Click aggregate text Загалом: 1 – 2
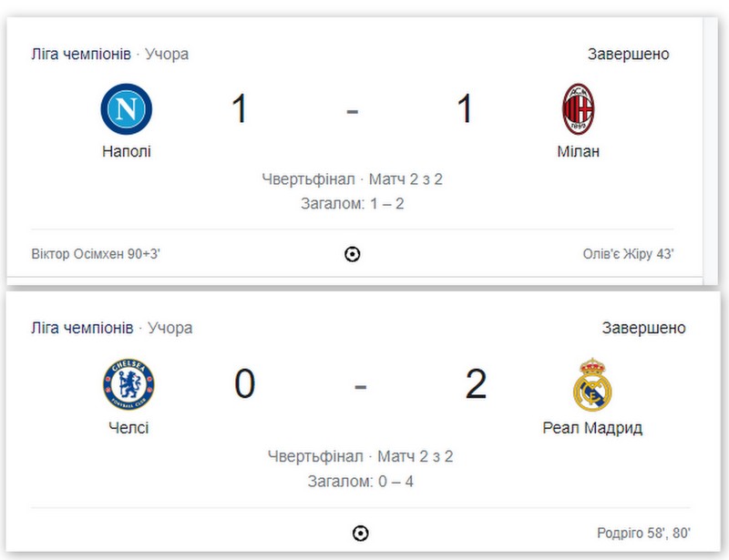This screenshot has height=560, width=729. pos(352,204)
